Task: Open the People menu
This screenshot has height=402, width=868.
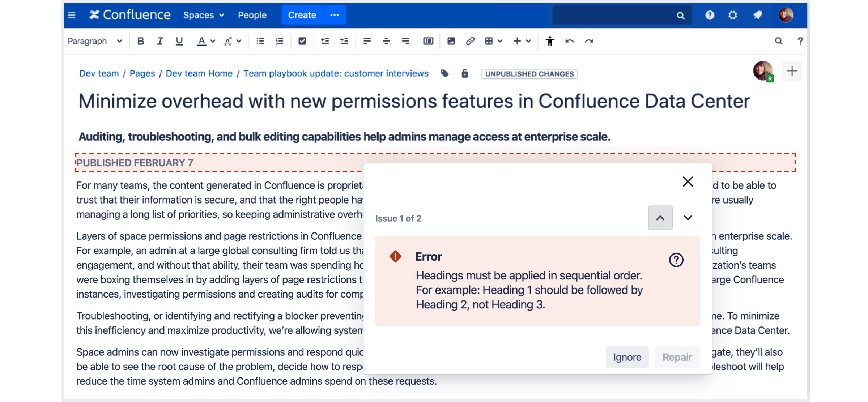Action: click(252, 15)
